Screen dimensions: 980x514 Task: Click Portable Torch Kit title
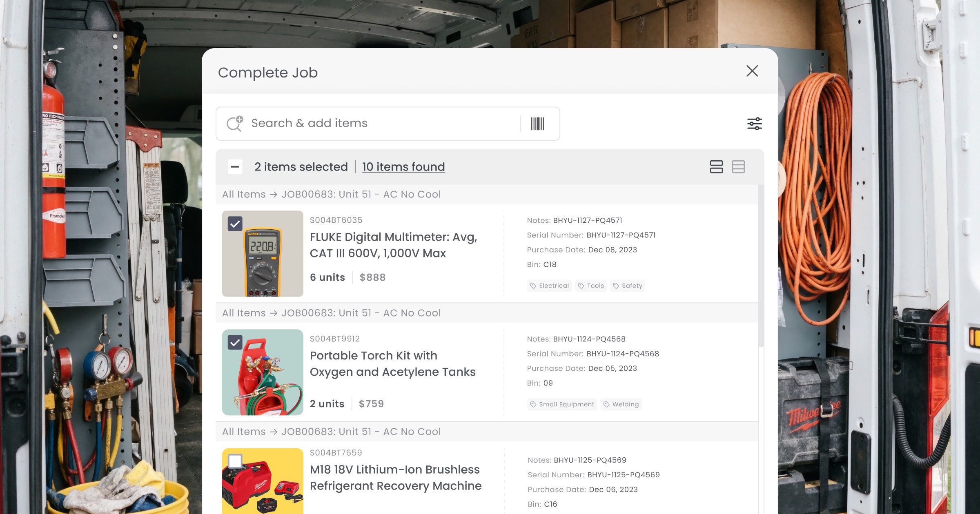[393, 364]
